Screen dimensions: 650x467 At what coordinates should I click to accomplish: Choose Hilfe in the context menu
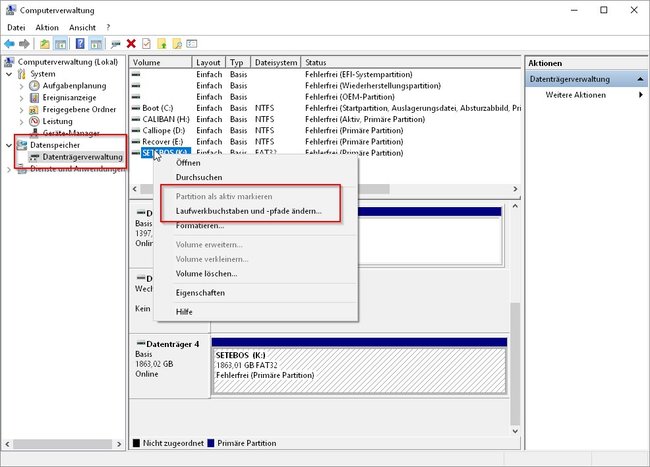coord(256,312)
